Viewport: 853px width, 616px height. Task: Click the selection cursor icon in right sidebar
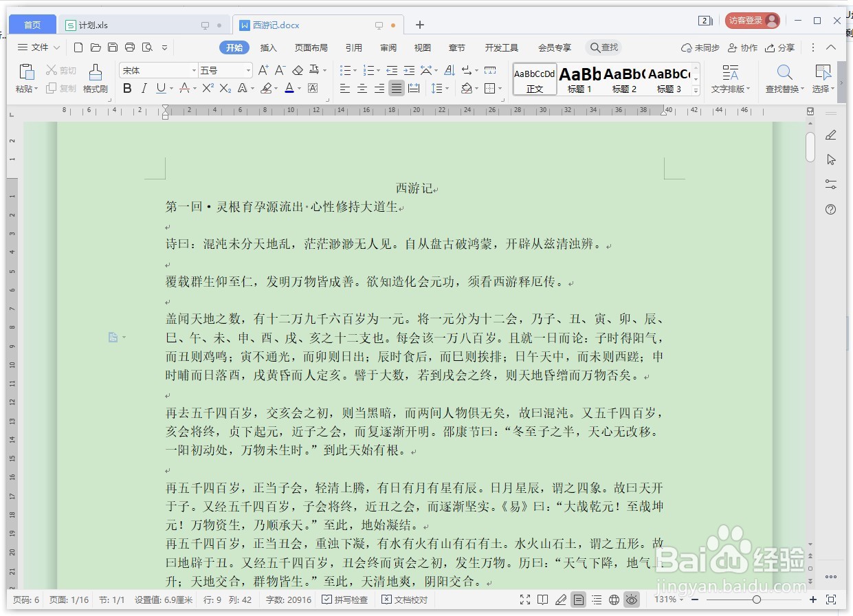831,159
